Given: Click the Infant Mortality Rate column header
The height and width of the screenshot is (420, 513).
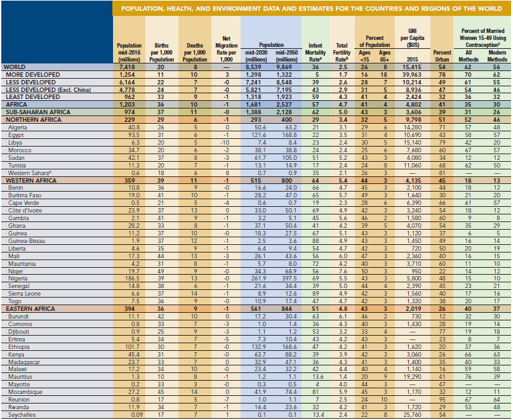Looking at the screenshot, I should pyautogui.click(x=314, y=52).
